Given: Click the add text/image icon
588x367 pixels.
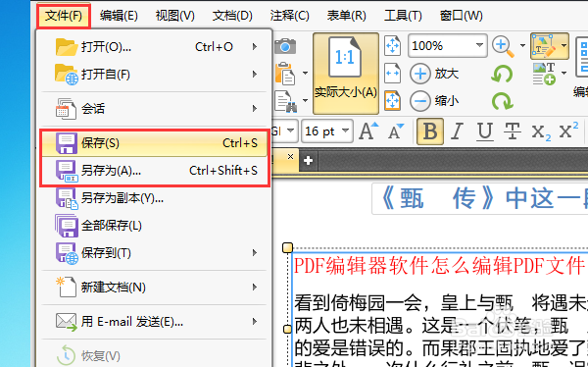Looking at the screenshot, I should point(545,74).
